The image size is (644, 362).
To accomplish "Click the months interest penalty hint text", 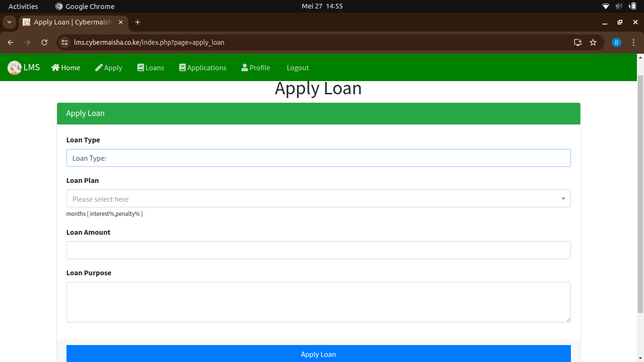I will 104,214.
